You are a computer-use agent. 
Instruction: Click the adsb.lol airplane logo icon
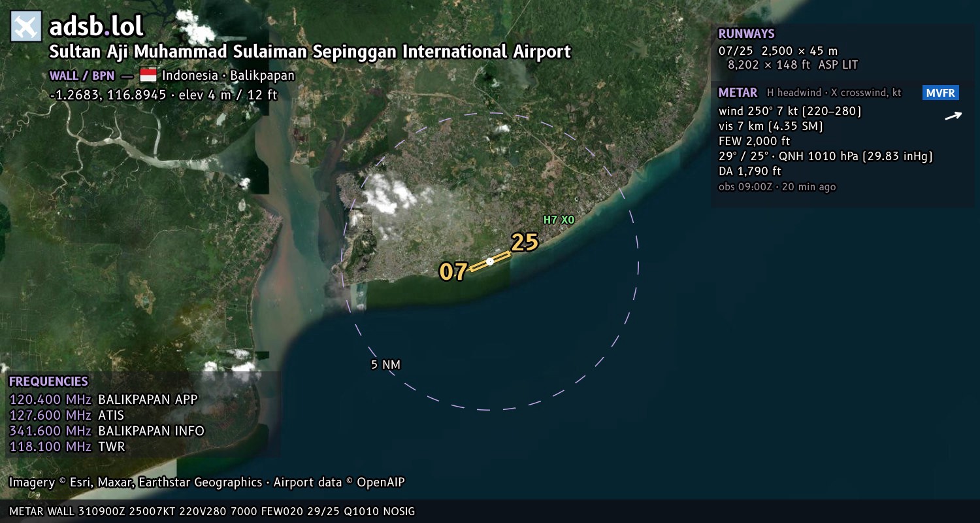[26, 27]
